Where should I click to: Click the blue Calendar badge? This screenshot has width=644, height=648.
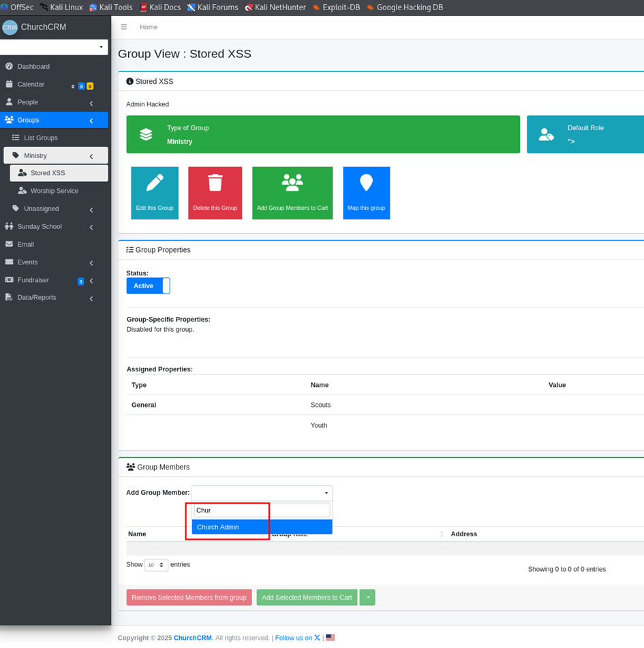pos(81,87)
